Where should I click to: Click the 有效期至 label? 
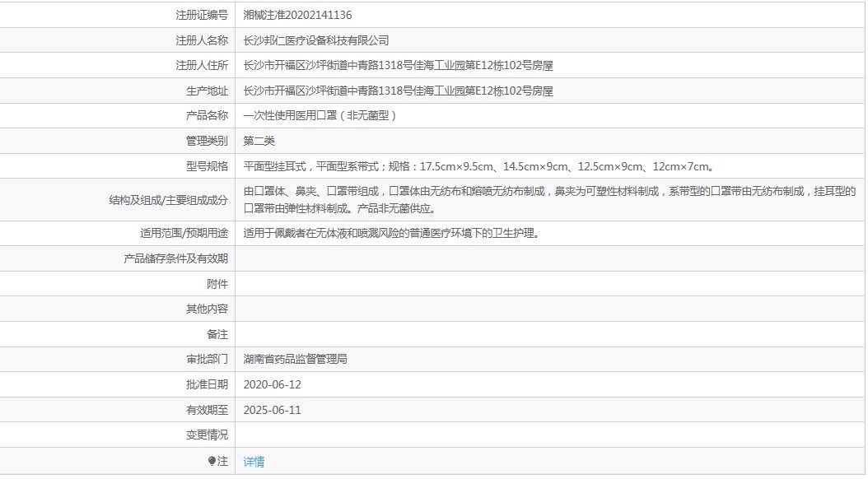coord(207,410)
